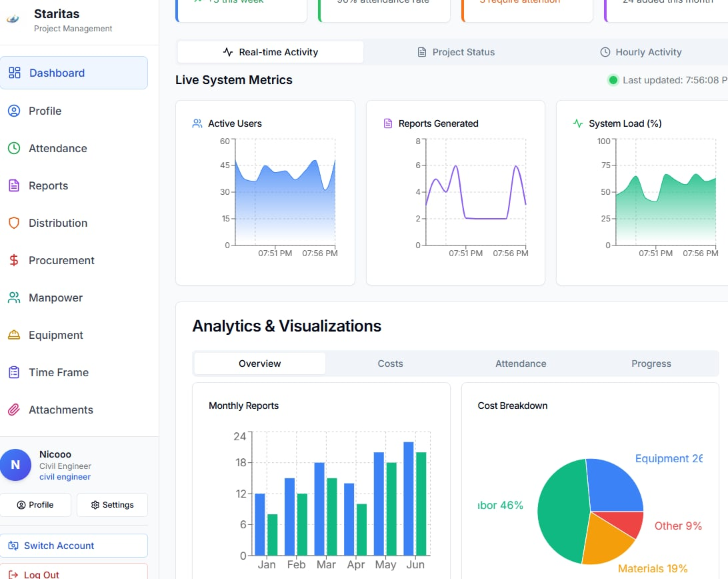
Task: Click the Attachments paperclip icon
Action: click(15, 410)
